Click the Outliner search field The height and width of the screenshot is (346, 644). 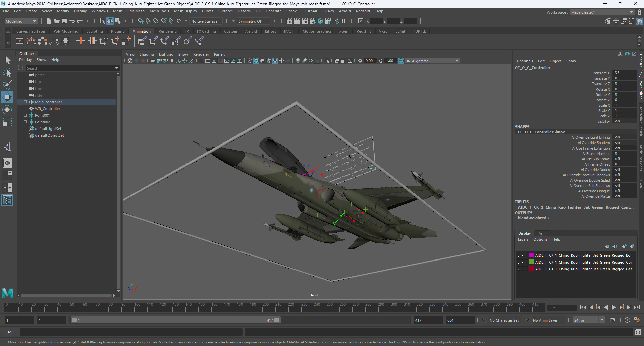(72, 68)
